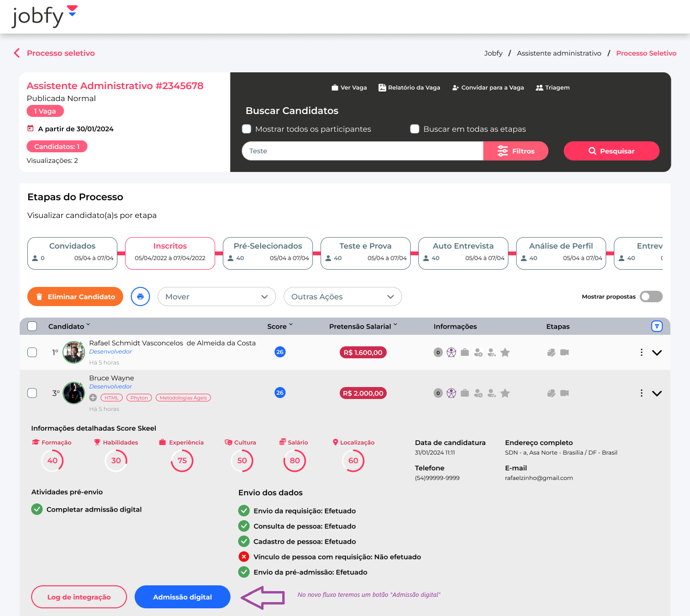Viewport: 690px width, 616px height.
Task: Click the briefcase icon in Rafael's row
Action: [465, 353]
